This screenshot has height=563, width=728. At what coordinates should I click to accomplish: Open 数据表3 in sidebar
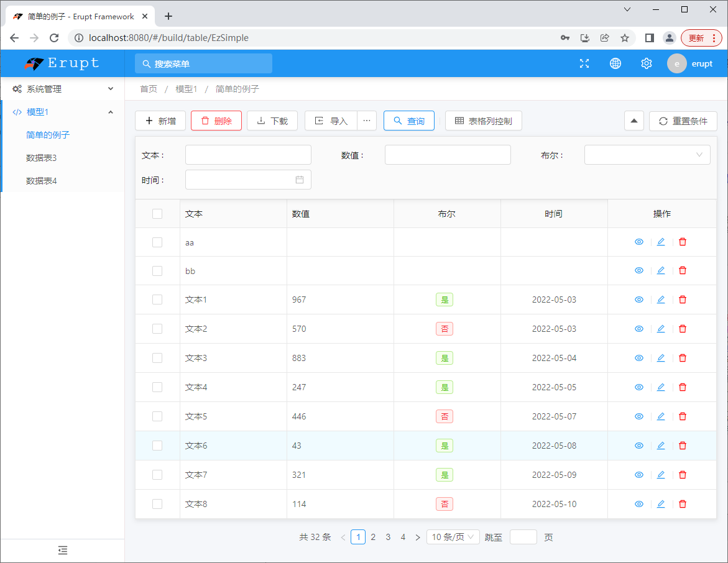(x=41, y=158)
